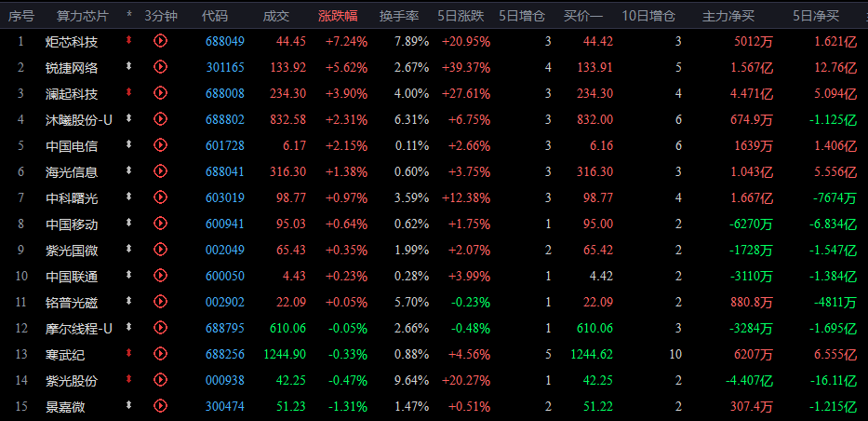
Task: Open stock code 000938 link
Action: [225, 380]
